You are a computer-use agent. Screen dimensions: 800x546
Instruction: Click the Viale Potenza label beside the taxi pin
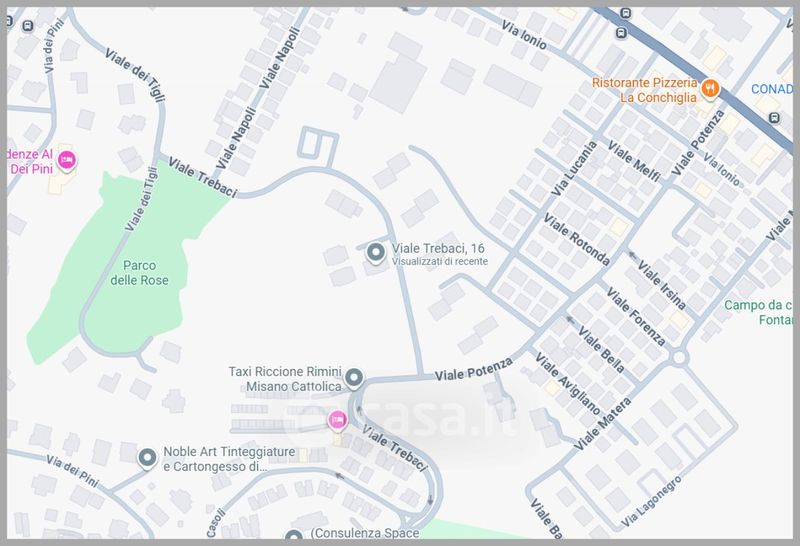pos(473,369)
